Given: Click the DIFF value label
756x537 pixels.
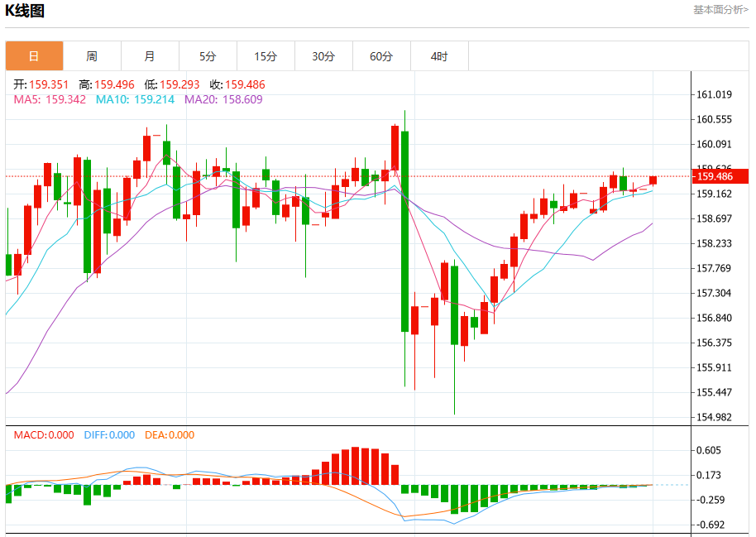Looking at the screenshot, I should [x=109, y=434].
